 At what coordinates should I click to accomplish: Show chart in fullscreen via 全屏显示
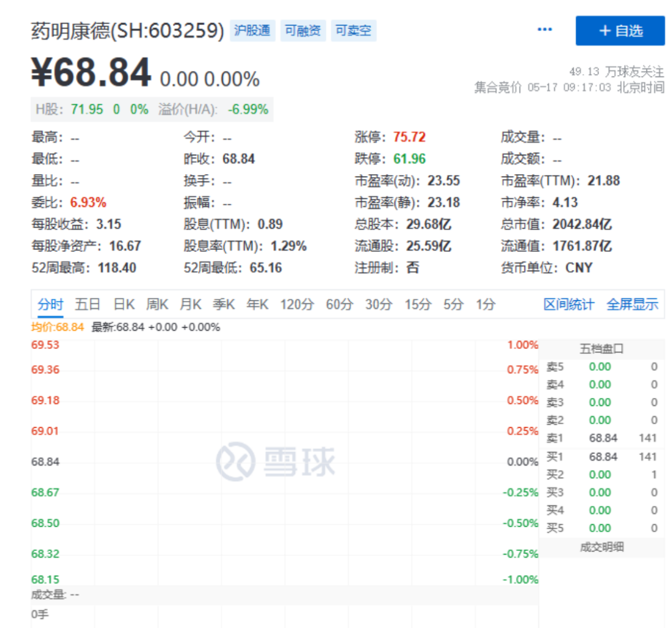point(632,305)
